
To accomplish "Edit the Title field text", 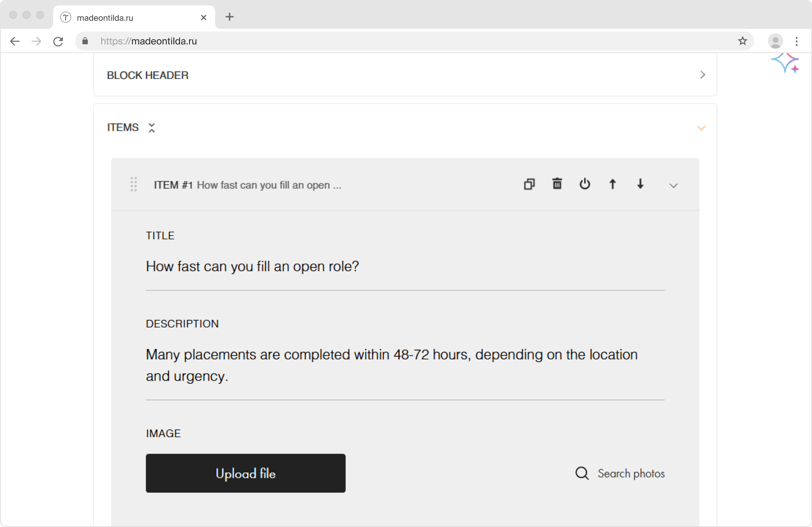I will [405, 267].
